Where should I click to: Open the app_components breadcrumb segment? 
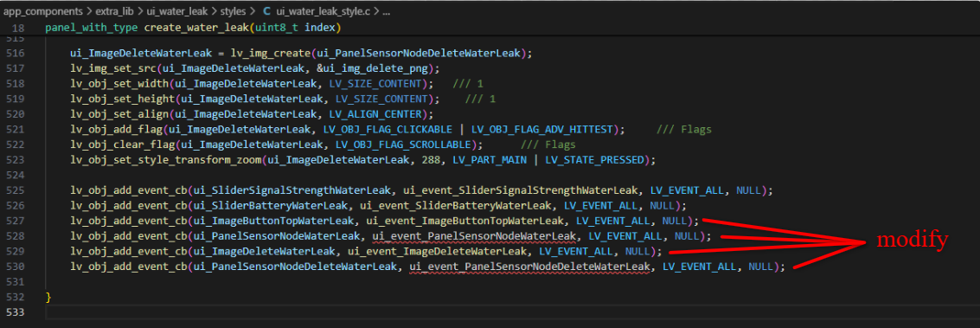(42, 11)
